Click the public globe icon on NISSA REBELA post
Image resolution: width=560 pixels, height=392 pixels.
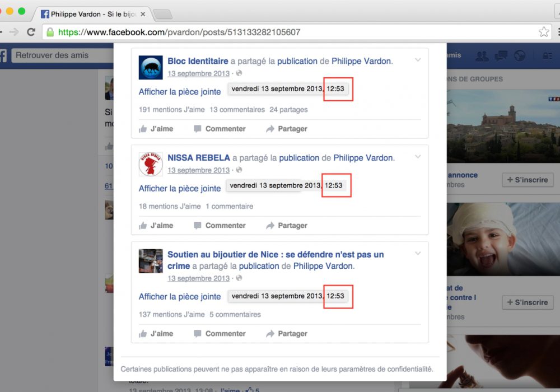[239, 170]
